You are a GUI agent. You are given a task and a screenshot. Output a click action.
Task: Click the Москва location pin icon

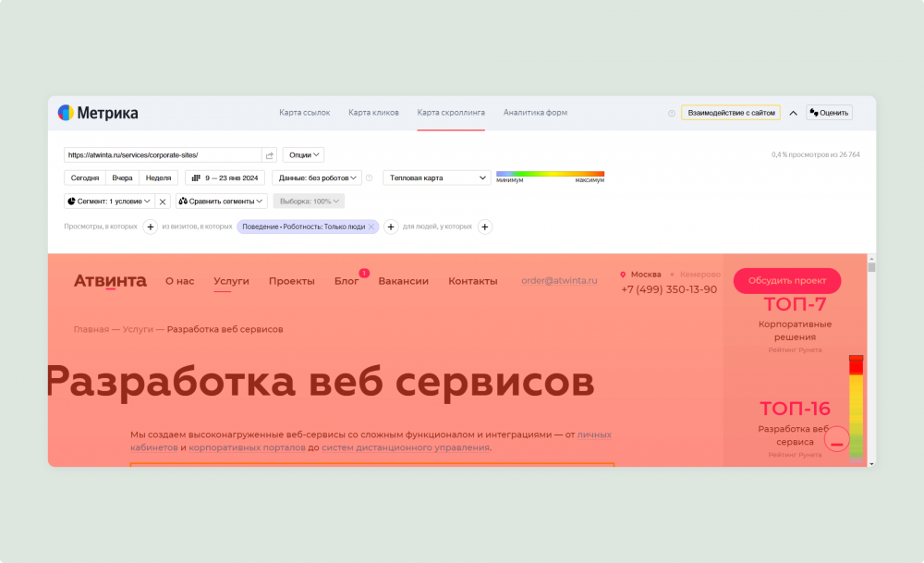pyautogui.click(x=623, y=275)
